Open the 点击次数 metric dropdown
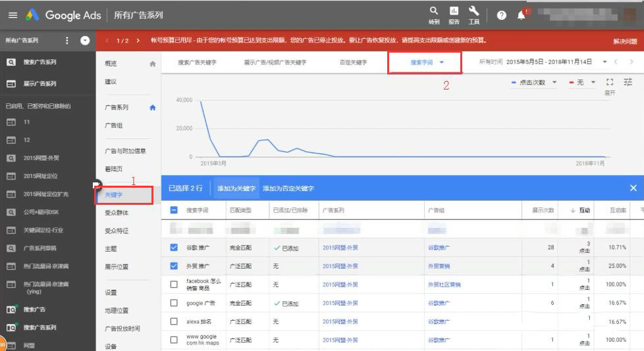 point(534,82)
